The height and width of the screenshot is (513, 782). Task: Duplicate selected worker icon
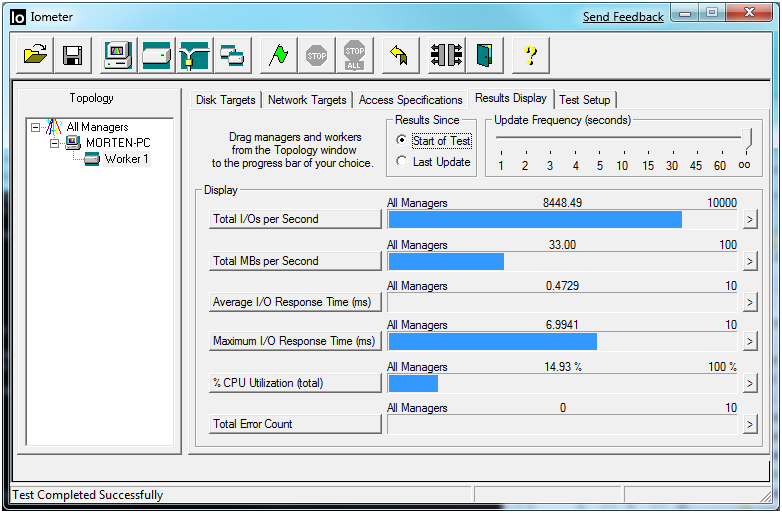232,55
